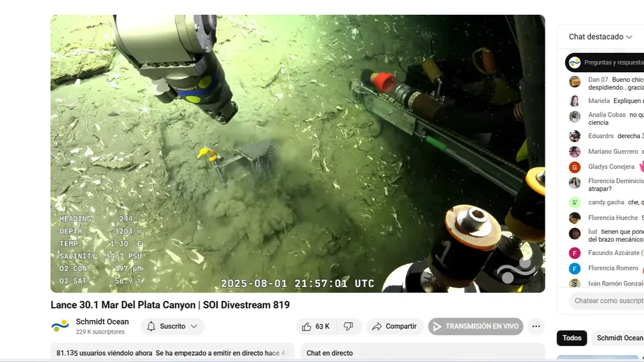This screenshot has width=644, height=362.
Task: Click Gladys Conejera's profile avatar in chat
Action: [x=574, y=167]
